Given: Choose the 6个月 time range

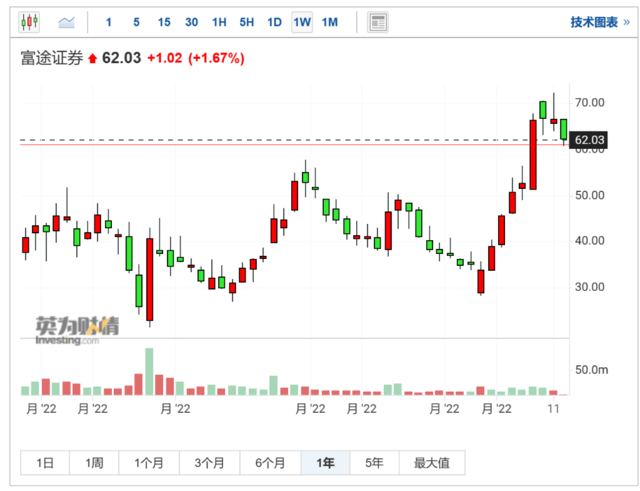Looking at the screenshot, I should pos(270,463).
